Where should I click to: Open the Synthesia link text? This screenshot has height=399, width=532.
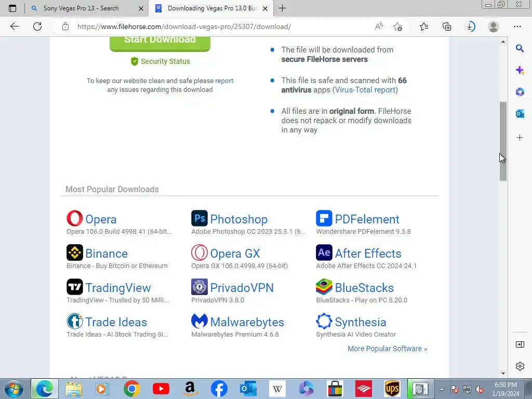[x=361, y=322]
